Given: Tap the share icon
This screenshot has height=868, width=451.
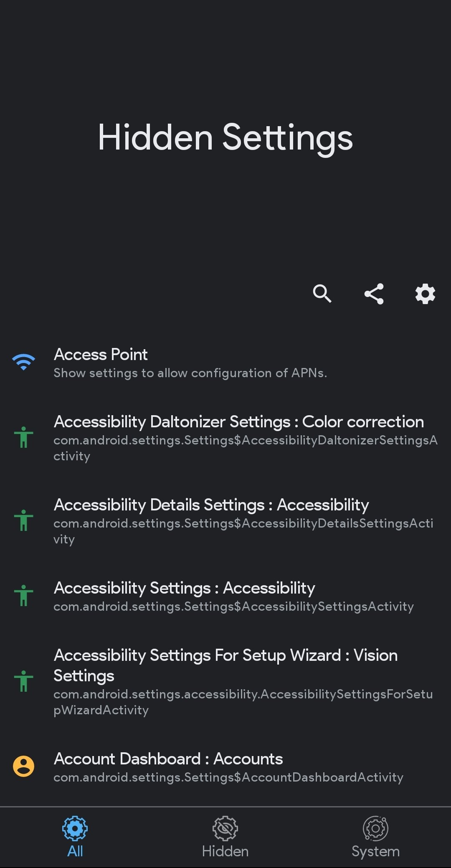Looking at the screenshot, I should 374,294.
